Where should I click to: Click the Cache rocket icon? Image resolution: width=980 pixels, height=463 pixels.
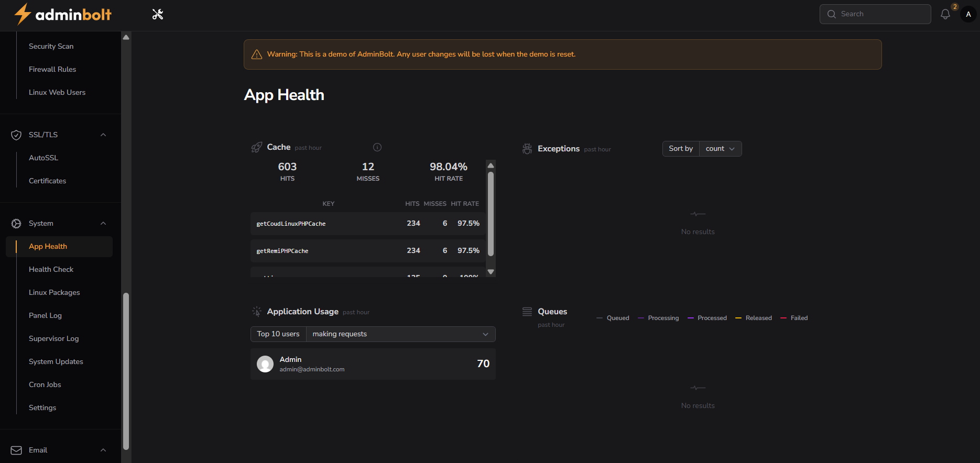256,147
